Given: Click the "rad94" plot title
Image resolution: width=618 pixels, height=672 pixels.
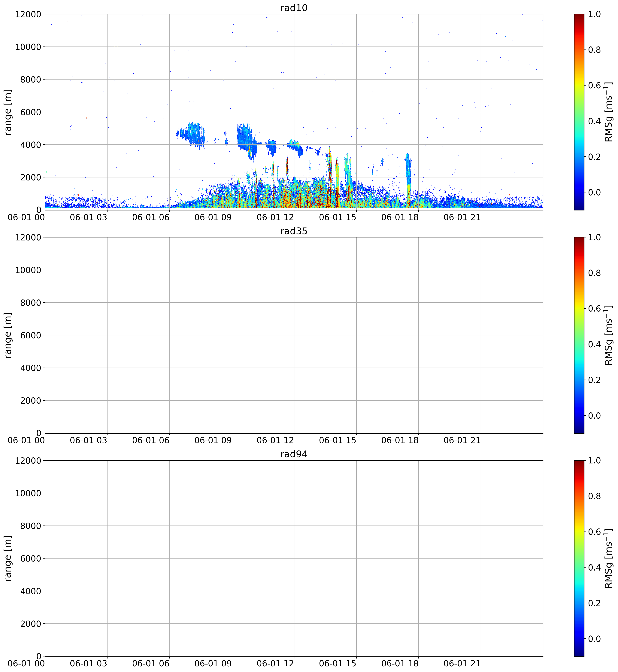Looking at the screenshot, I should pos(294,454).
